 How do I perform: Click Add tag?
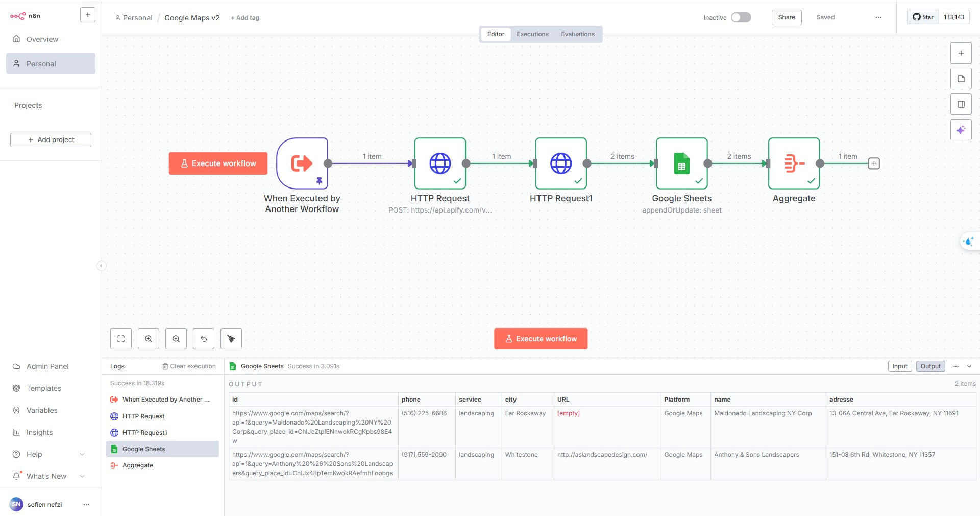[x=245, y=18]
